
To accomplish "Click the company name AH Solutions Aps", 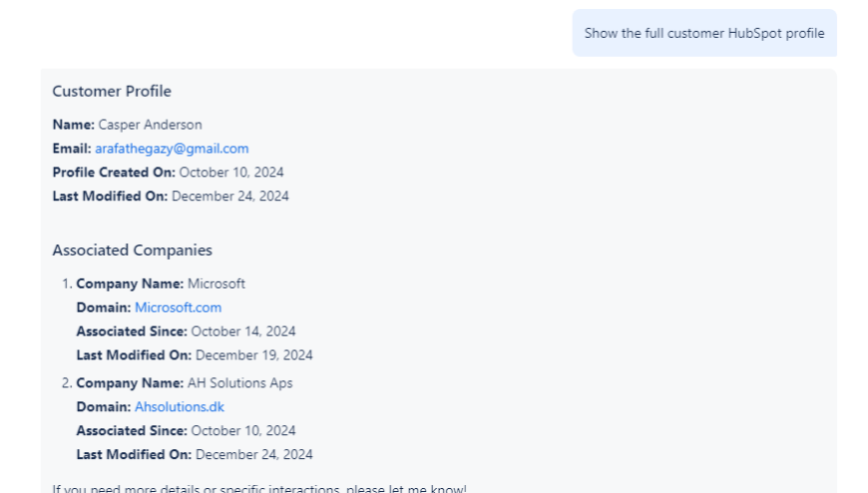I will (240, 383).
